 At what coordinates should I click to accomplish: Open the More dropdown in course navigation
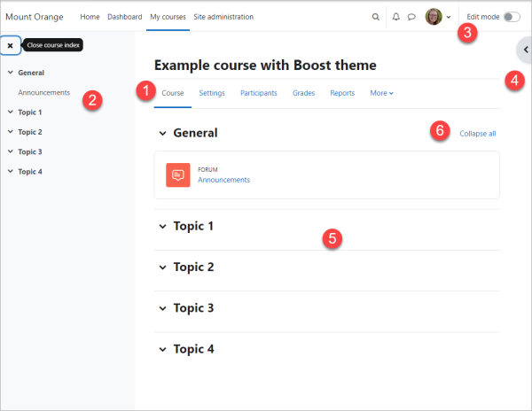point(381,93)
